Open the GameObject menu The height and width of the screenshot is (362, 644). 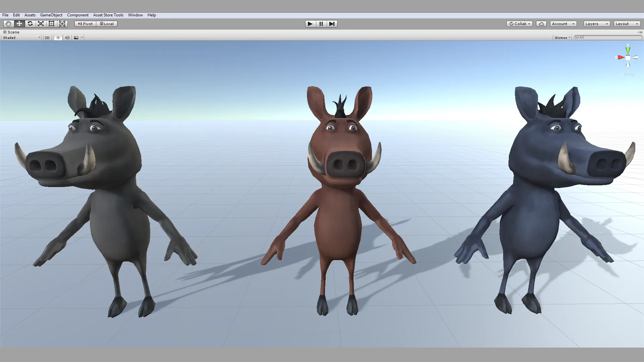(x=51, y=15)
